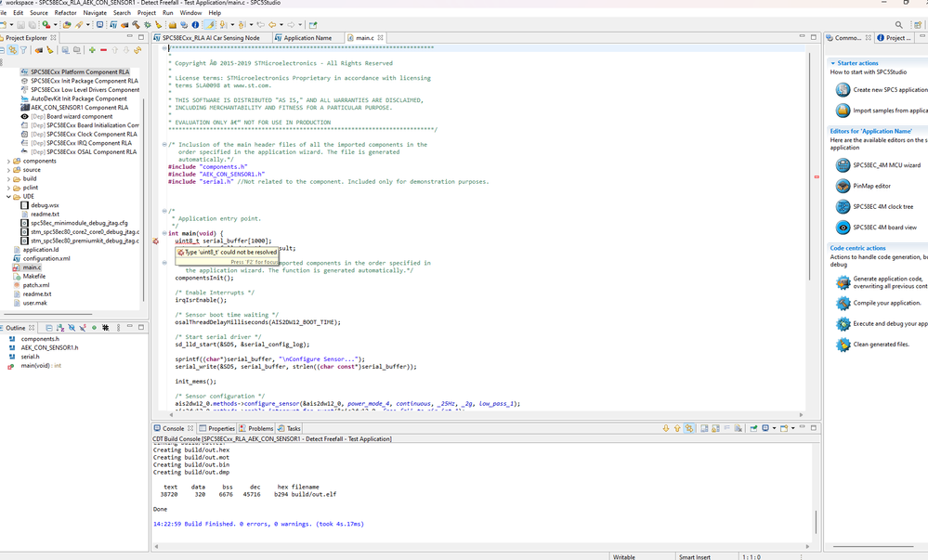This screenshot has width=928, height=560.
Task: Open the display selected console dropdown
Action: (773, 428)
